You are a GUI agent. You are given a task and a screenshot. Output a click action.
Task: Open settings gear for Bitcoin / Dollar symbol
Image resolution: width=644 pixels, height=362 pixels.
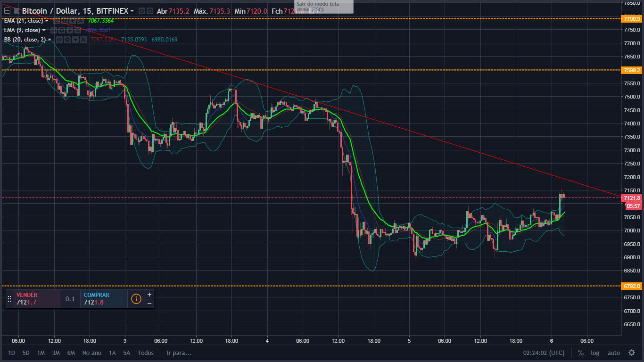pos(149,11)
